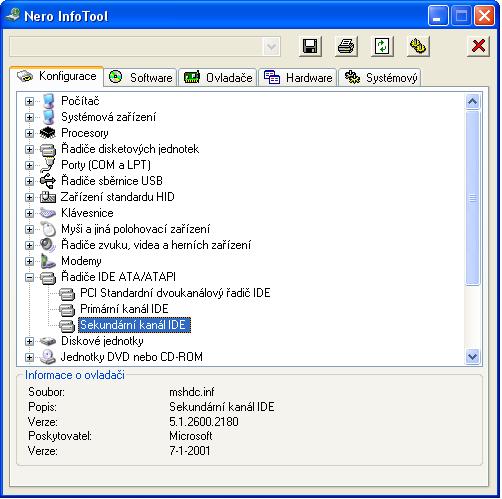Expand the Procesory node
Viewport: 502px width, 499px height.
coord(29,133)
